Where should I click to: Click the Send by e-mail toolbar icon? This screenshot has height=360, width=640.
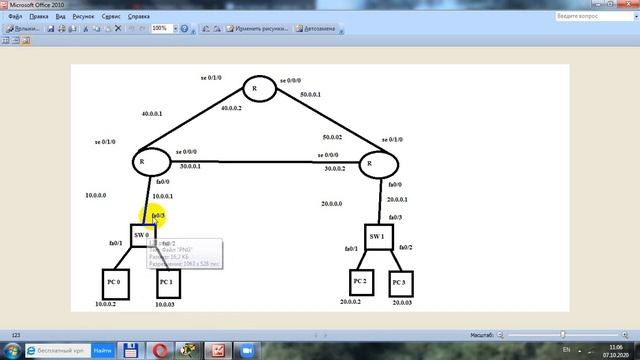click(73, 29)
